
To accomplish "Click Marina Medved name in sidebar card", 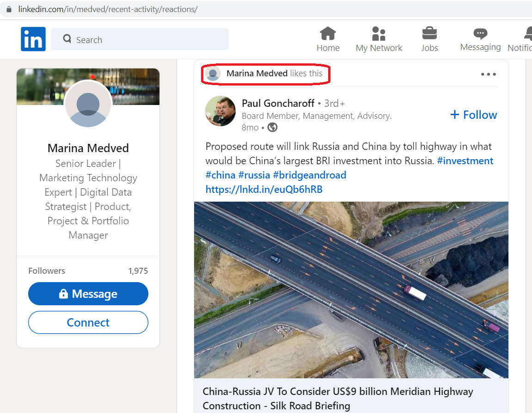I will [x=88, y=148].
